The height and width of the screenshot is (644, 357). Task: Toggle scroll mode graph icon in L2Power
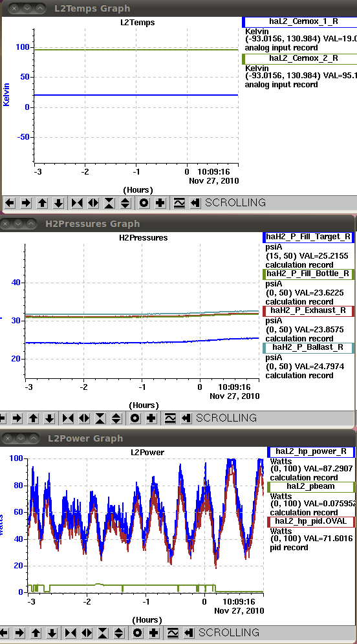(173, 632)
